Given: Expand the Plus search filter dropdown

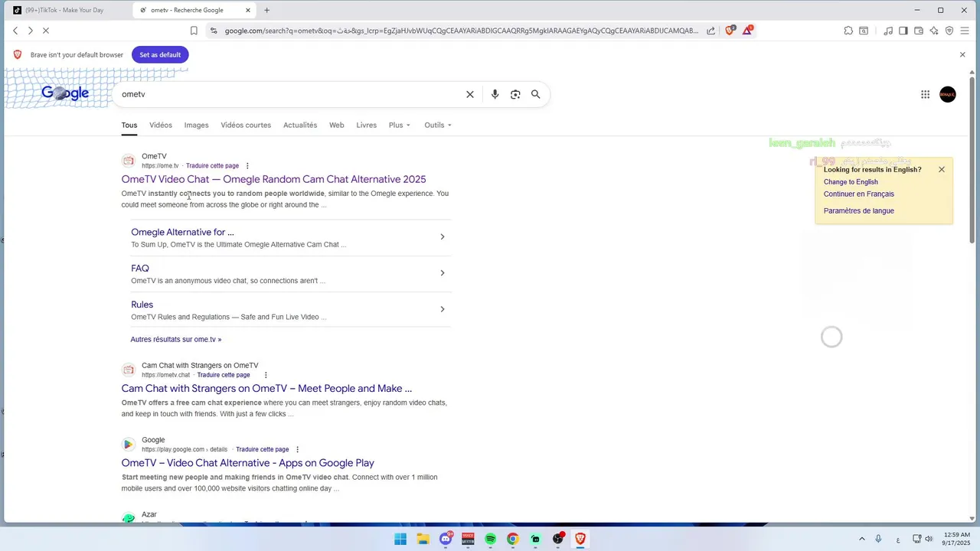Looking at the screenshot, I should click(399, 125).
